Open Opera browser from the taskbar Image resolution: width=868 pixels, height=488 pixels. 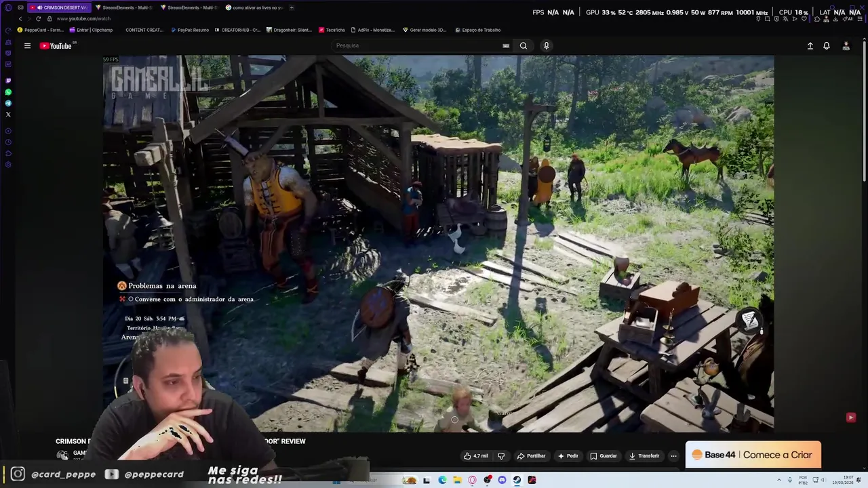(x=472, y=480)
